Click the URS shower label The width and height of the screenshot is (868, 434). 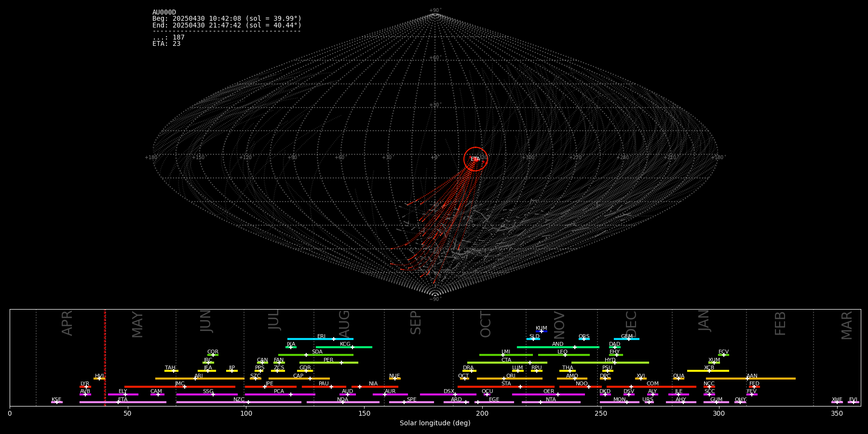coord(648,400)
